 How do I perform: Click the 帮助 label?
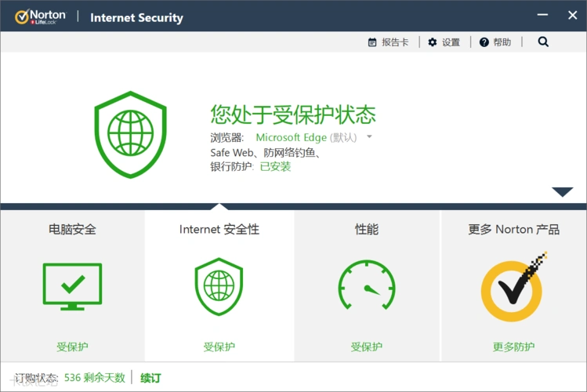[x=502, y=42]
